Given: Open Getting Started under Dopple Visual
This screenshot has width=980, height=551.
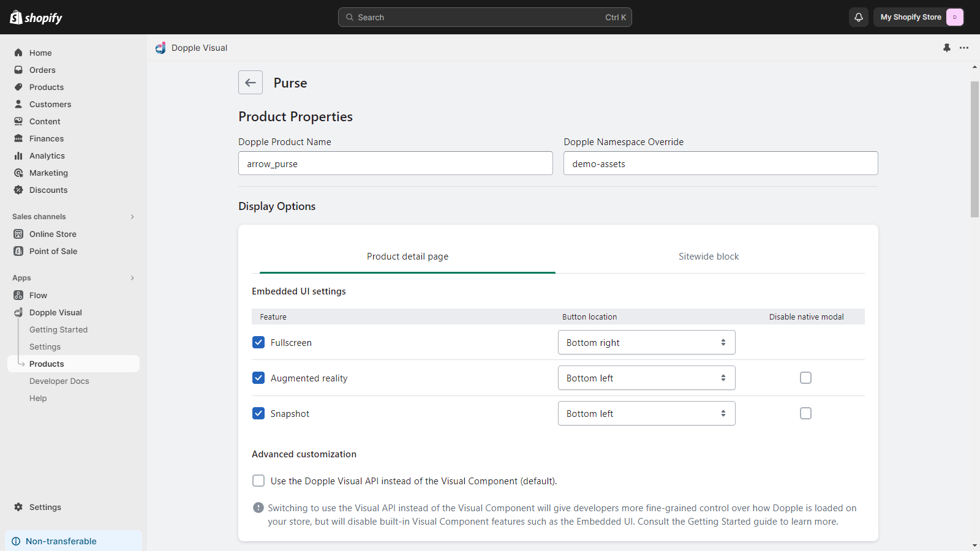Looking at the screenshot, I should pos(58,329).
